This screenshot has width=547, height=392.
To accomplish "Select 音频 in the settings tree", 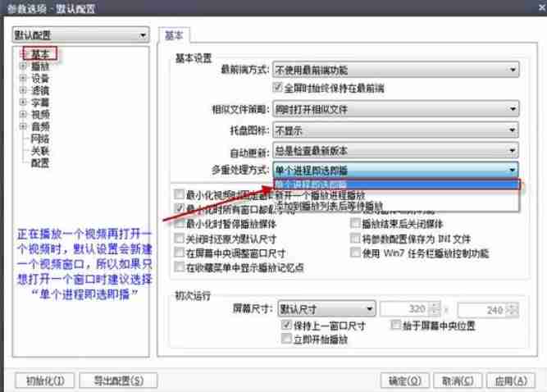I will [x=40, y=126].
